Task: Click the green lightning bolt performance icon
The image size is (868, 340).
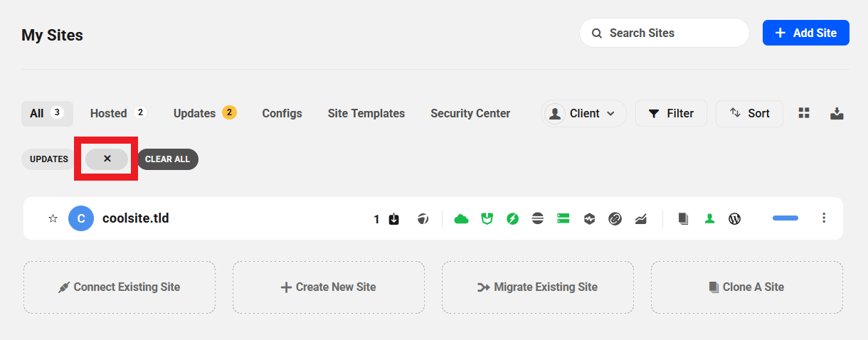Action: pos(512,219)
